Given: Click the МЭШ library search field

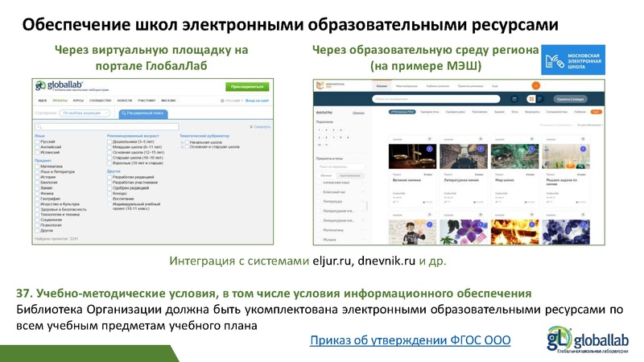Looking at the screenshot, I should pos(436,99).
